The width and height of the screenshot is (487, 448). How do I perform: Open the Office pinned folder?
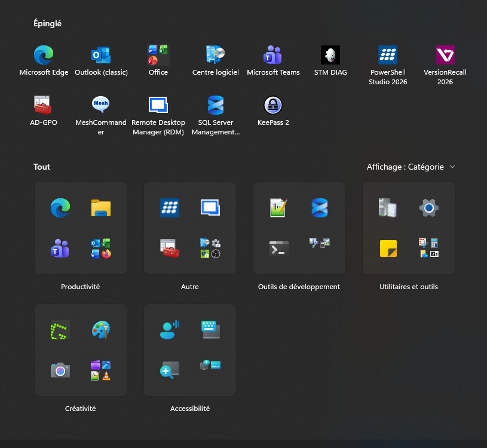(158, 61)
